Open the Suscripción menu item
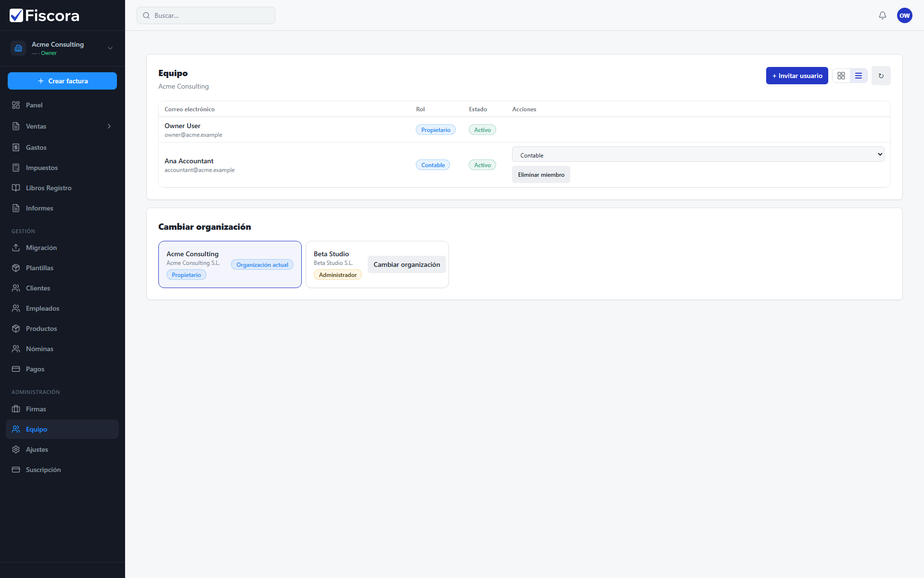Viewport: 924px width, 578px height. pos(62,470)
